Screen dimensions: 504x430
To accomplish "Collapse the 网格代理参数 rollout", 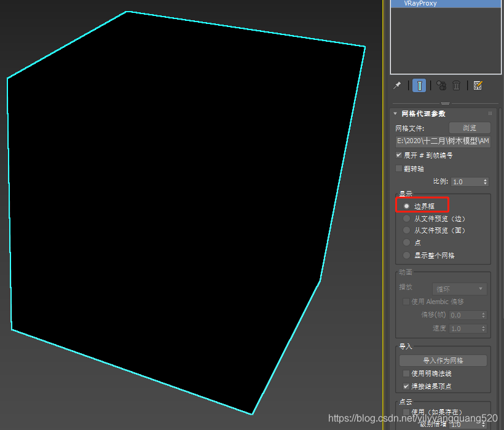I will coord(395,114).
